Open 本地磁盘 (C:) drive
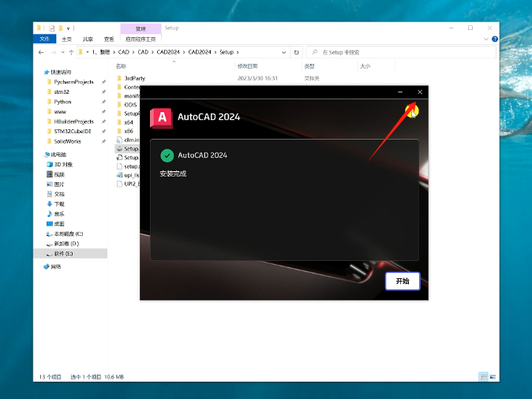 69,233
